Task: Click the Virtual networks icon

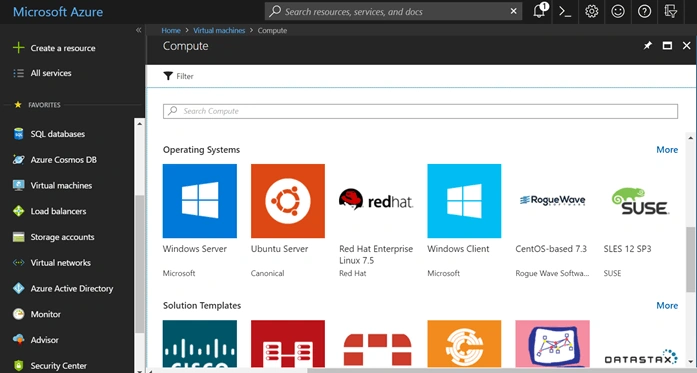Action: (x=18, y=263)
